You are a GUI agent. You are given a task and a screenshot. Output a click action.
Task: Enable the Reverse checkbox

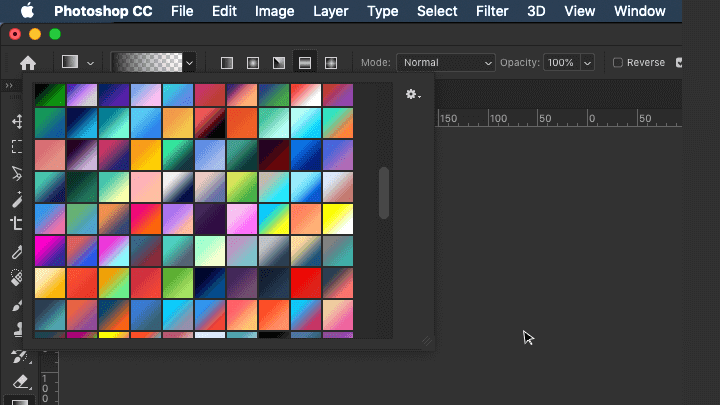pos(618,62)
